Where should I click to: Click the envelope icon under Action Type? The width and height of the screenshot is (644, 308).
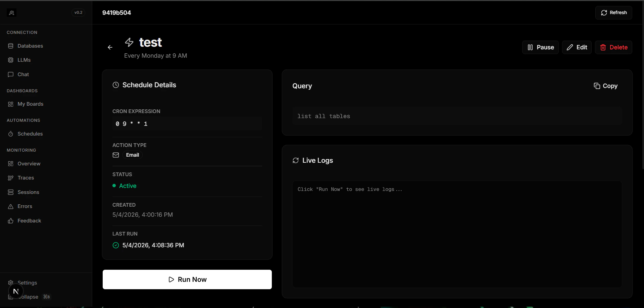116,155
